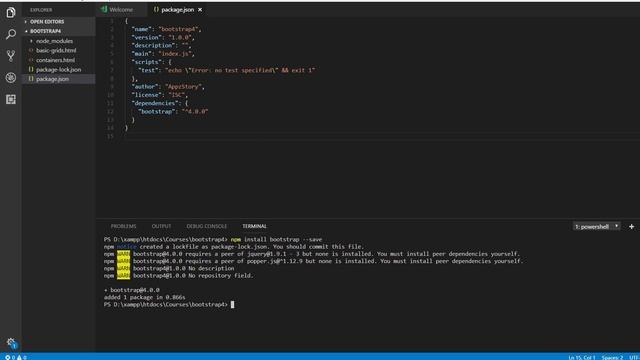Click the "author" line in editor

coord(168,87)
